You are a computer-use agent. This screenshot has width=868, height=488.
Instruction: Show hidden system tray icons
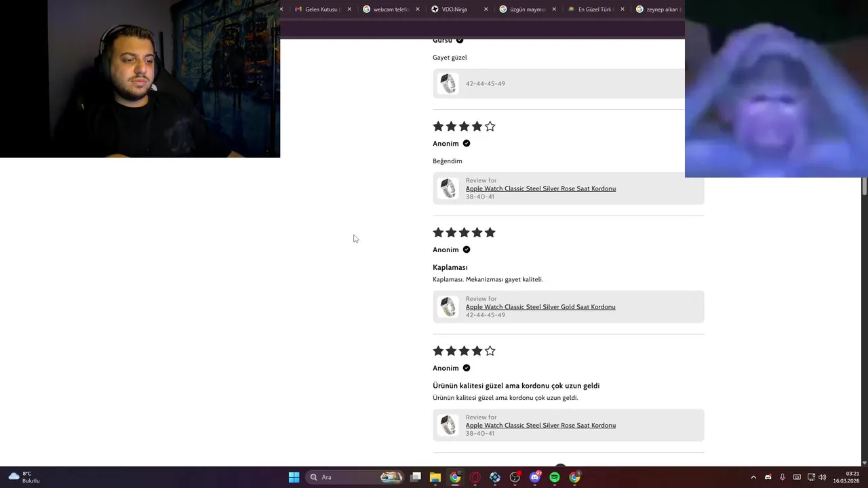pyautogui.click(x=753, y=477)
